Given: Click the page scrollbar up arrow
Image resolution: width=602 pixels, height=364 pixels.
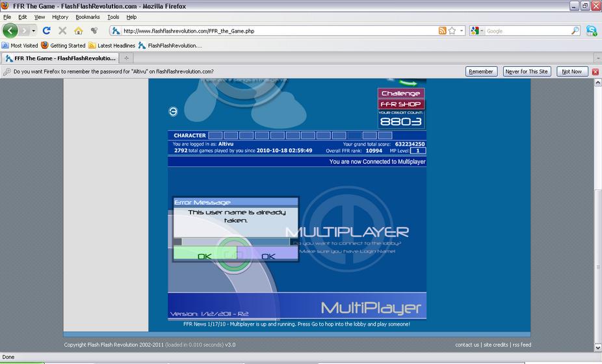Looking at the screenshot, I should (598, 82).
